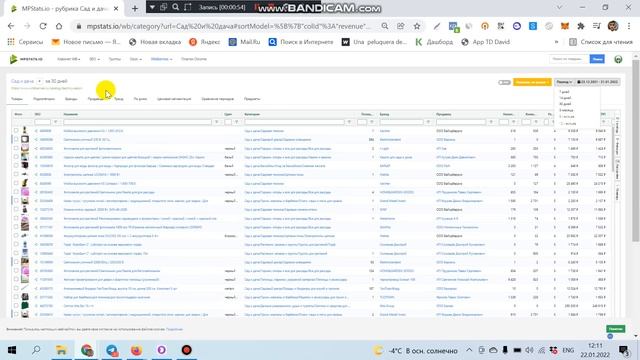Switch to the Ценовая сегментация tab
The height and width of the screenshot is (360, 640).
tap(174, 99)
